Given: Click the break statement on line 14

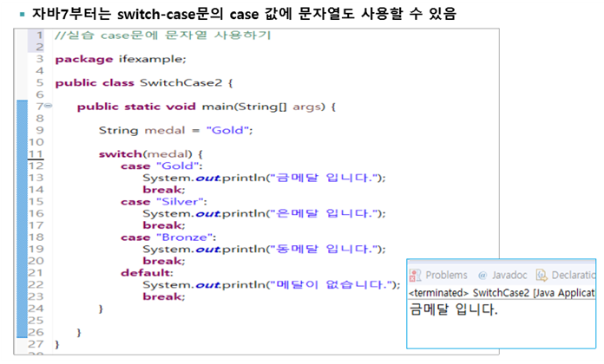Looking at the screenshot, I should [164, 190].
